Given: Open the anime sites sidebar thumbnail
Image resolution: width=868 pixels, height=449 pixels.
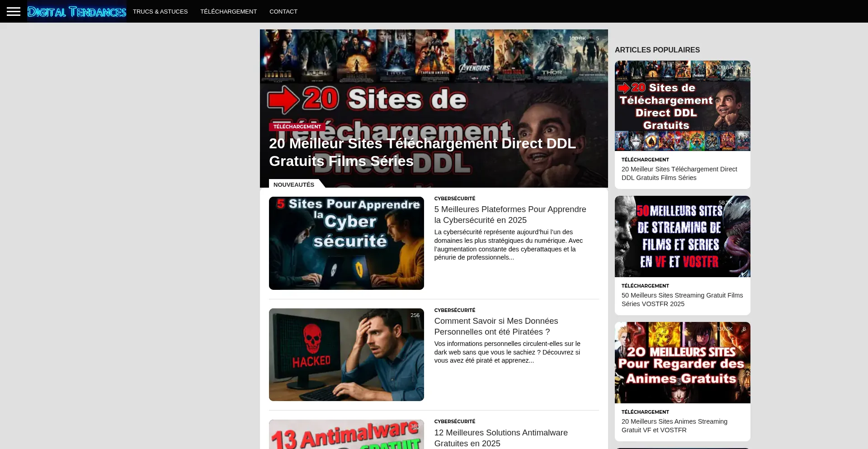Looking at the screenshot, I should click(x=682, y=363).
